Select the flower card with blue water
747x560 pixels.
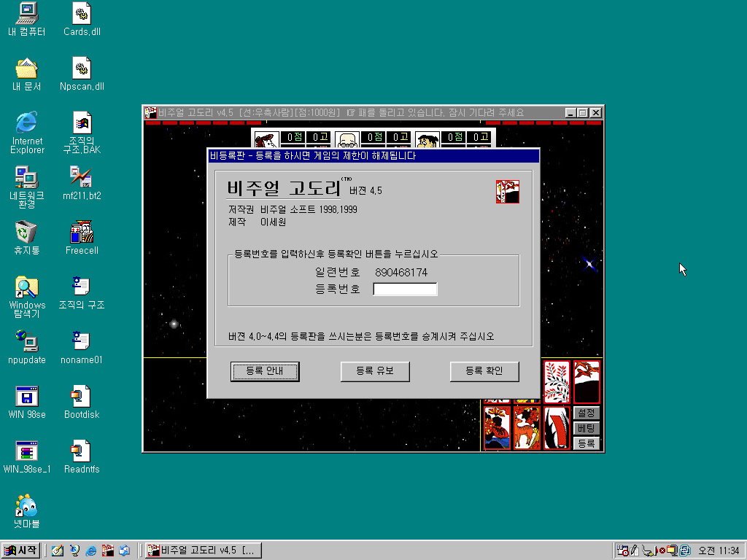(497, 427)
